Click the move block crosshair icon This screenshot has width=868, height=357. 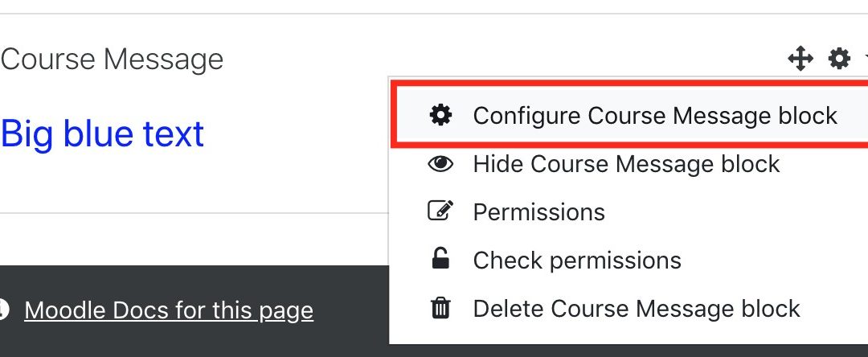tap(800, 58)
